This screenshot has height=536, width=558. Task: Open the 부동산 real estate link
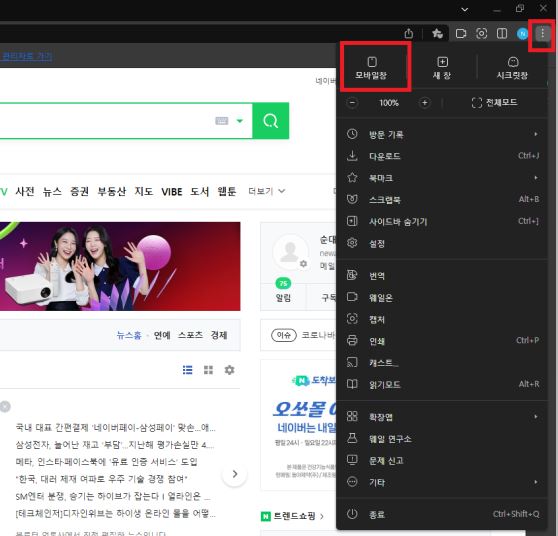coord(111,191)
